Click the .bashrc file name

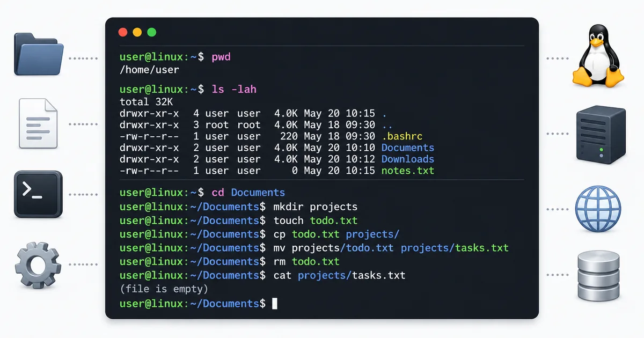[x=402, y=136]
